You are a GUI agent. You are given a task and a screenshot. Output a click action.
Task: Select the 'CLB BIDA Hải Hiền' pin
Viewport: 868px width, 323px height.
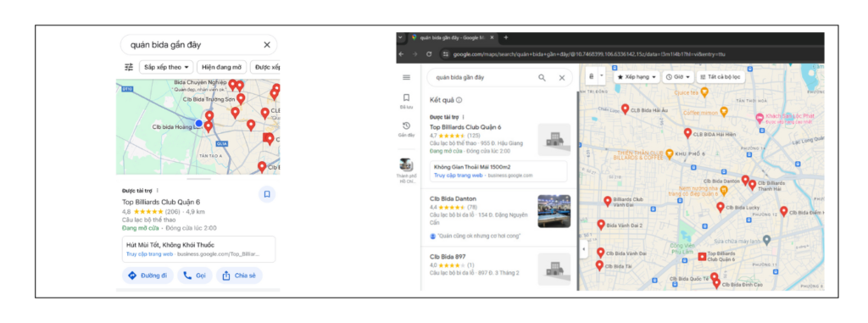(x=687, y=133)
